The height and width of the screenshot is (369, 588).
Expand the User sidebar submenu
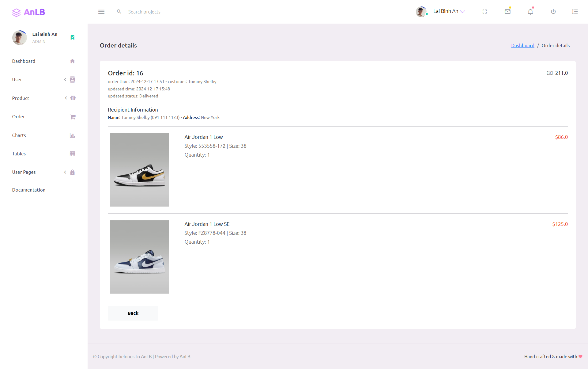[x=43, y=80]
